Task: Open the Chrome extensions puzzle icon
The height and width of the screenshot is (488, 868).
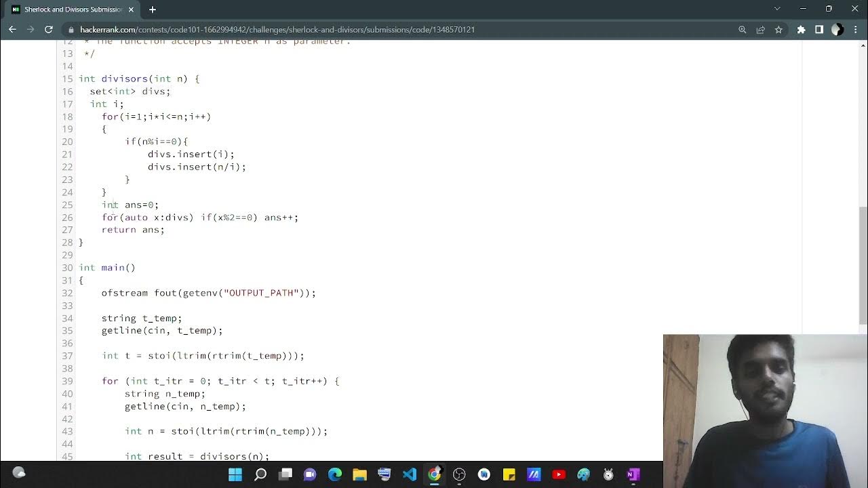Action: [x=801, y=30]
